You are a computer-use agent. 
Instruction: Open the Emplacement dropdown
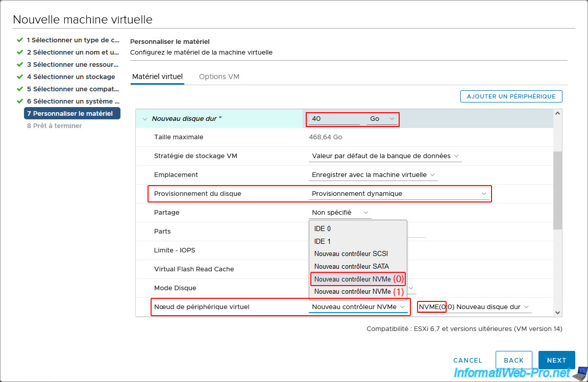(373, 175)
